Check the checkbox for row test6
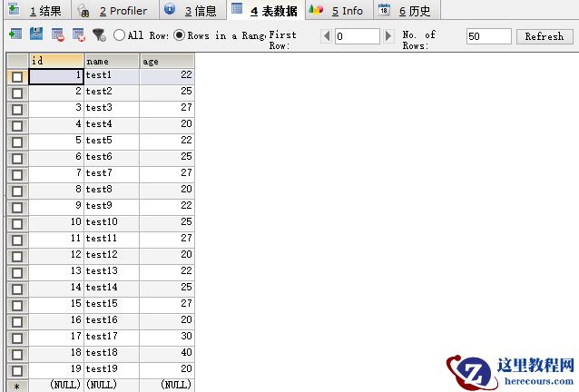Image resolution: width=579 pixels, height=392 pixels. point(17,159)
